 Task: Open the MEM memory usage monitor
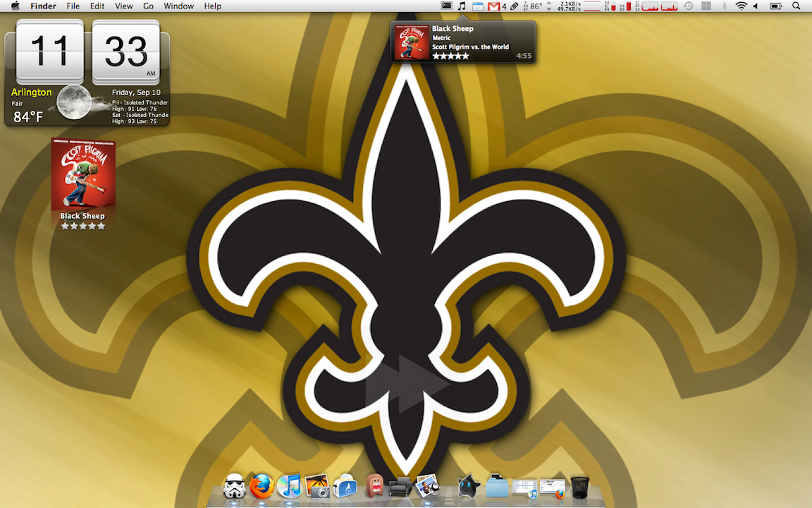coord(610,6)
